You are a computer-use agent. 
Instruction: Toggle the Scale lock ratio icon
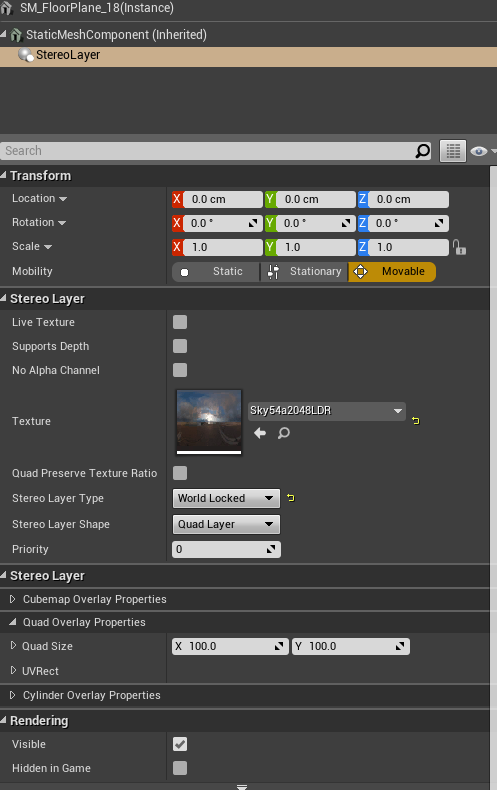(459, 247)
